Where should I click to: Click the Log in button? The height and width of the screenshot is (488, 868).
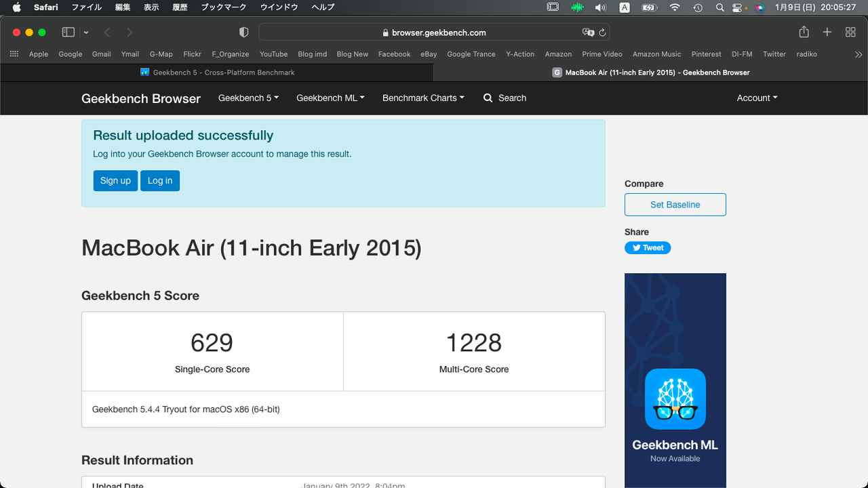160,180
